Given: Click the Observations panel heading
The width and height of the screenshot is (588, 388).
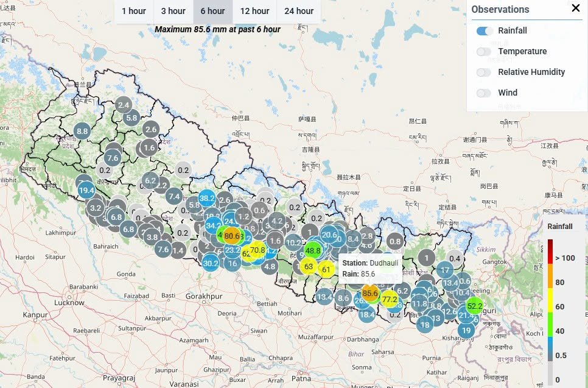Looking at the screenshot, I should (x=500, y=9).
